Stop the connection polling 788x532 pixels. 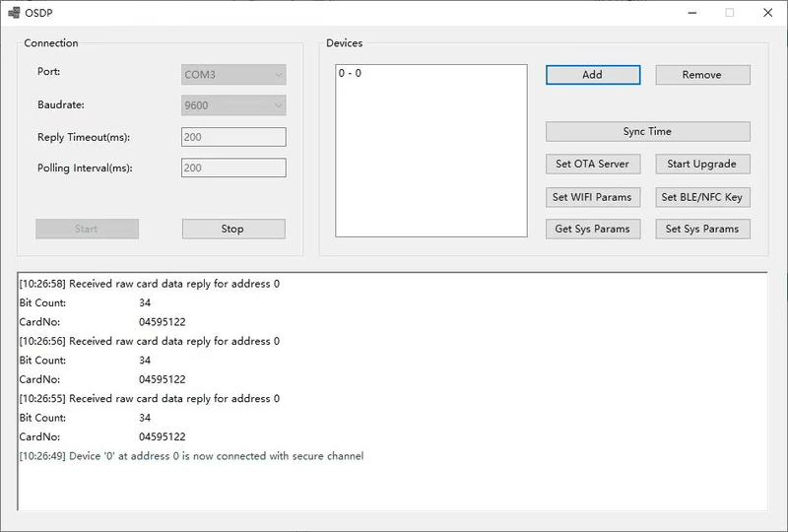click(233, 229)
